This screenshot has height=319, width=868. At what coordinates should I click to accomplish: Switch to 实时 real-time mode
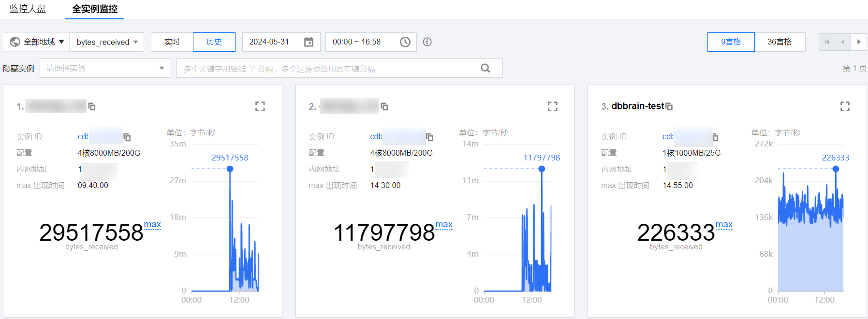[172, 42]
